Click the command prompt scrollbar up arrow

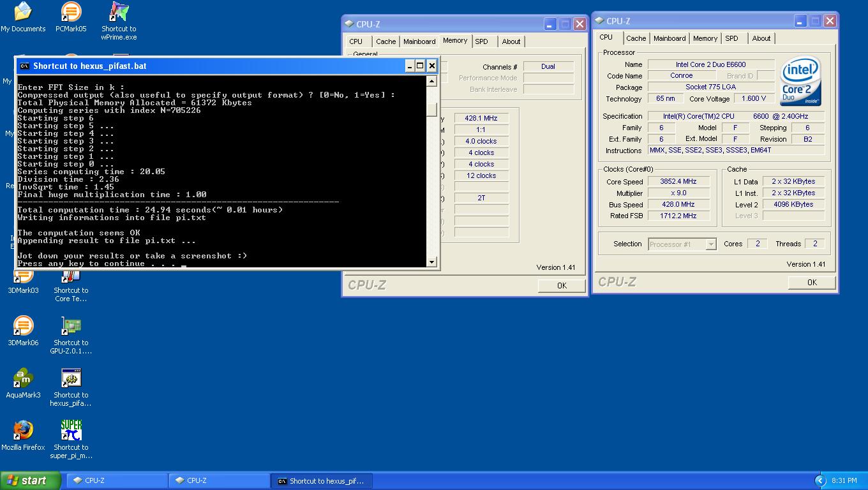click(432, 81)
